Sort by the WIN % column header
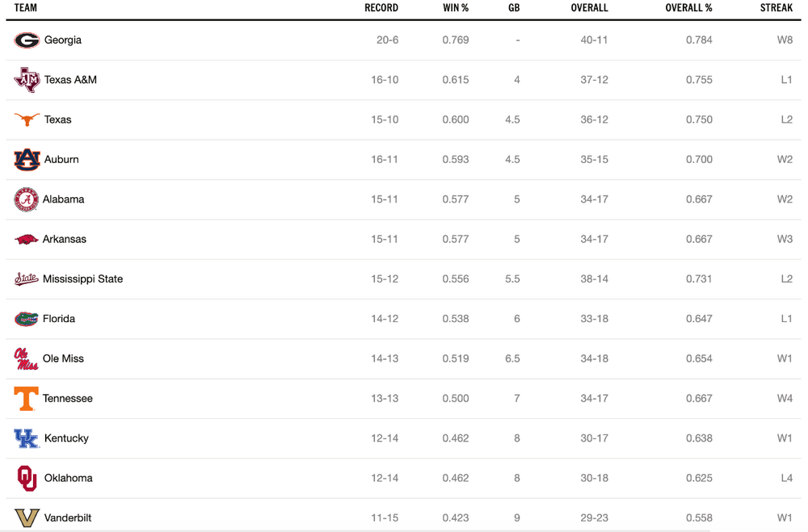808x532 pixels. 456,8
